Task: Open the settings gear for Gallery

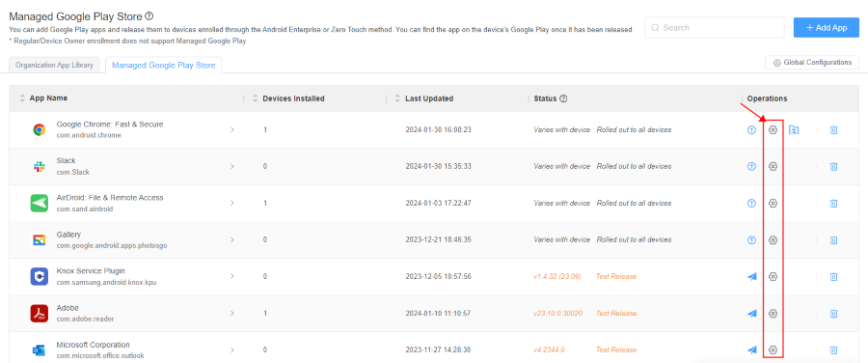Action: pos(773,240)
